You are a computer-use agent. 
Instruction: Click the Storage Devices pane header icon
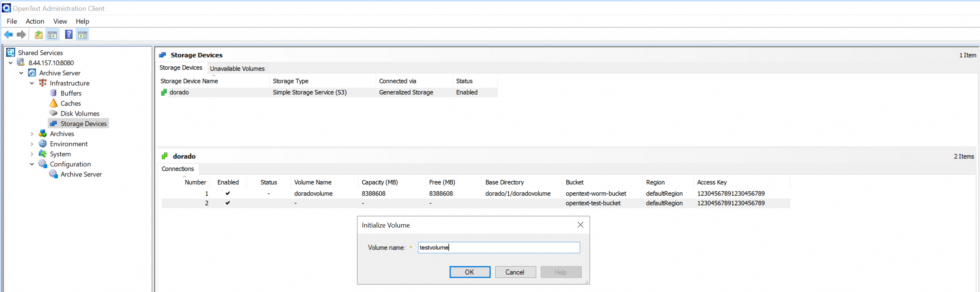pyautogui.click(x=163, y=55)
